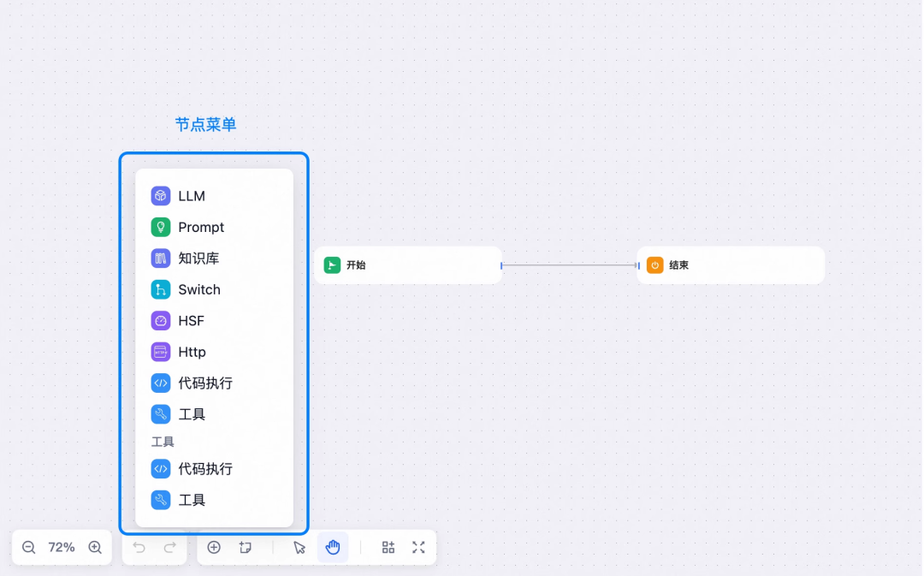Toggle the hand pan mode
Image resolution: width=924 pixels, height=576 pixels.
pyautogui.click(x=332, y=548)
